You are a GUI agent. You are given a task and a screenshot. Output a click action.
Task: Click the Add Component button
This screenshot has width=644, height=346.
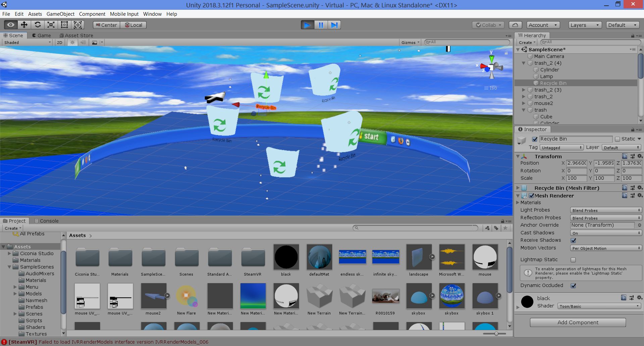coord(578,322)
